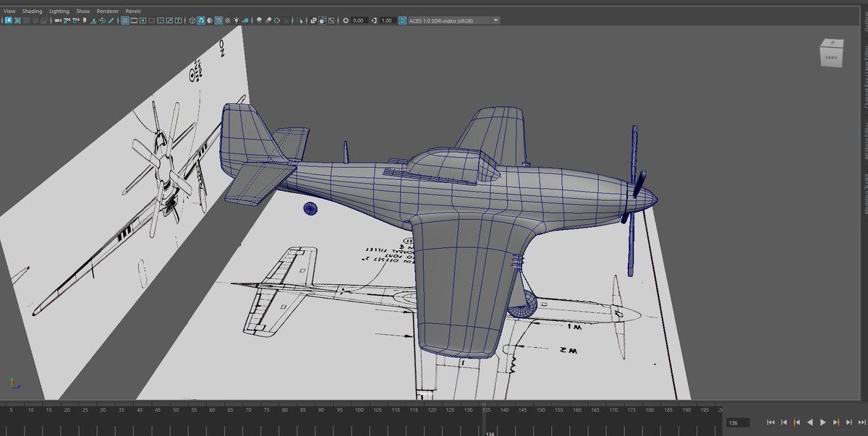Toggle Textured display mode
This screenshot has width=868, height=436.
[227, 20]
